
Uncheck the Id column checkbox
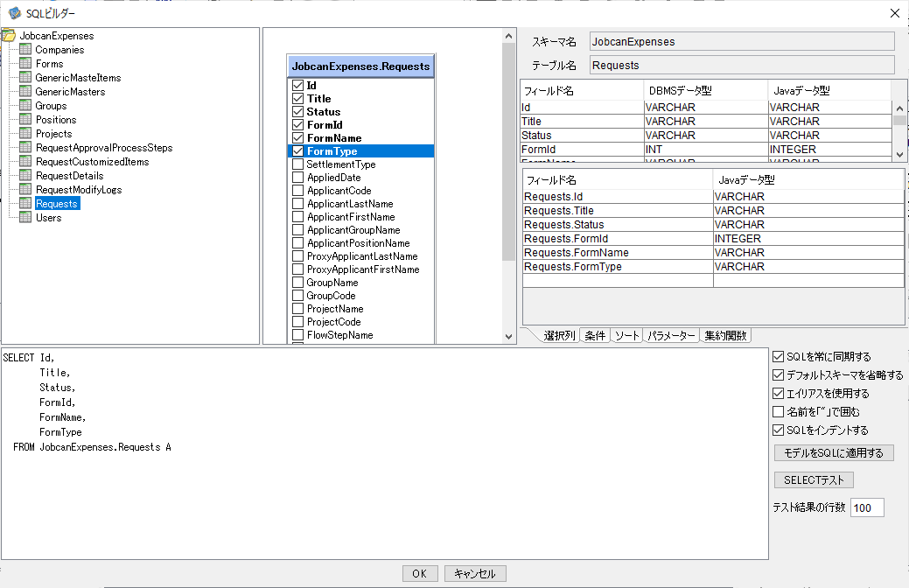point(298,85)
